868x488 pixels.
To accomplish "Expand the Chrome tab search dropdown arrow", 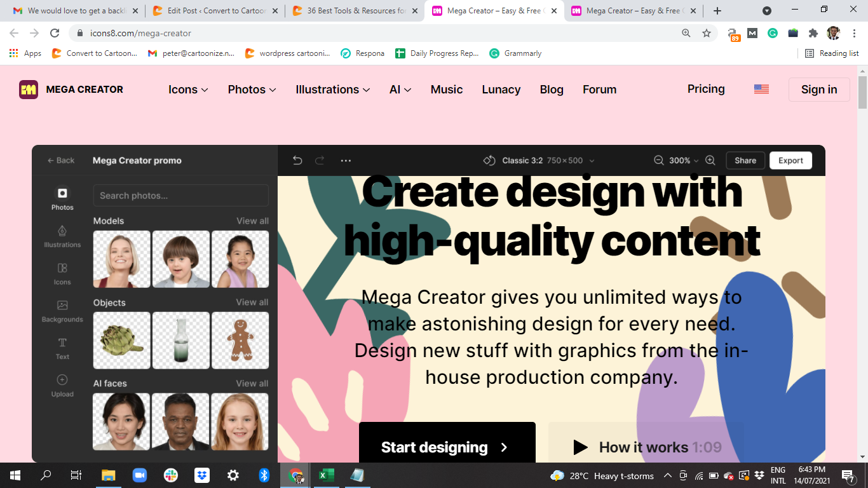I will 767,11.
